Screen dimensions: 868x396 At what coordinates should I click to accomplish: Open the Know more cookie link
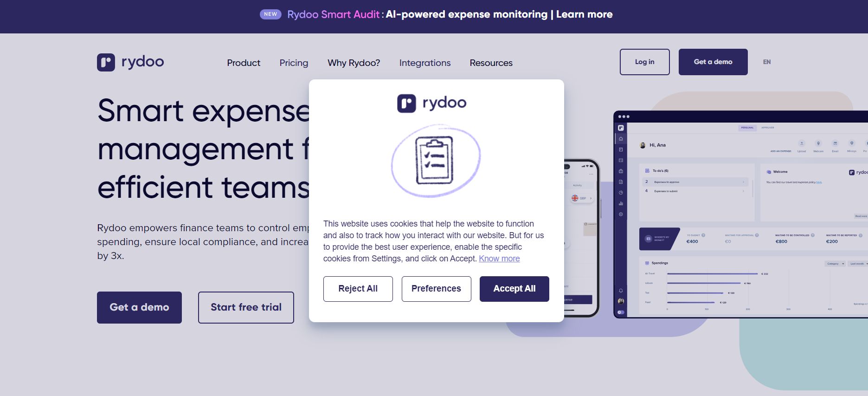[499, 259]
